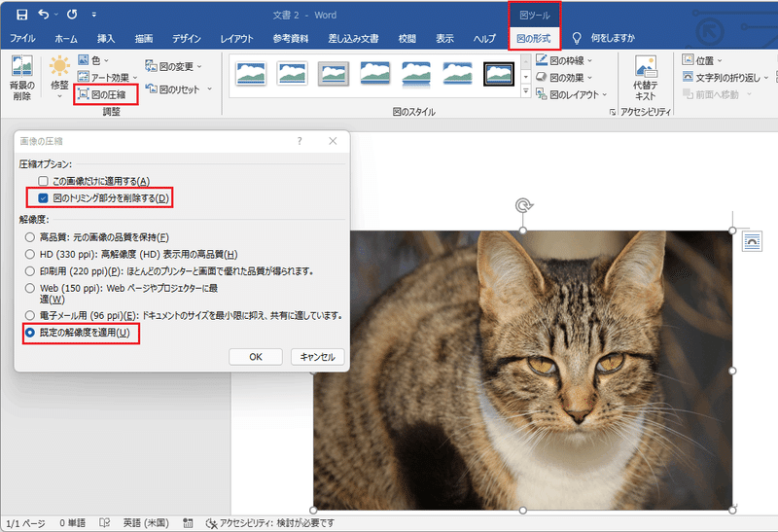Click the dialog help question mark
The width and height of the screenshot is (778, 532).
tap(300, 141)
